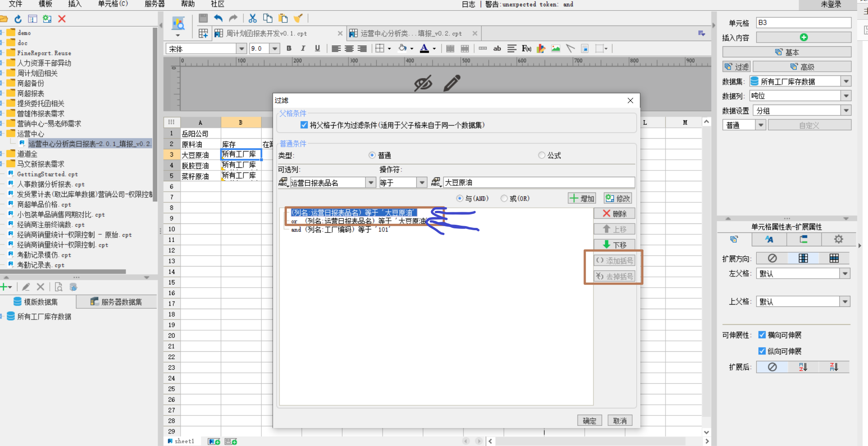Click the format painter brush icon

point(298,18)
